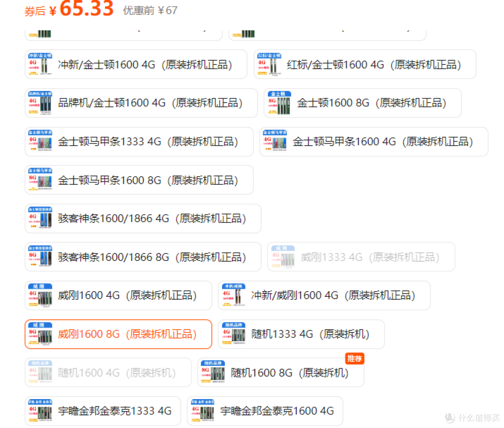The image size is (504, 428).
Task: Click thumbnail of 威刚1600 4G
Action: 40,295
